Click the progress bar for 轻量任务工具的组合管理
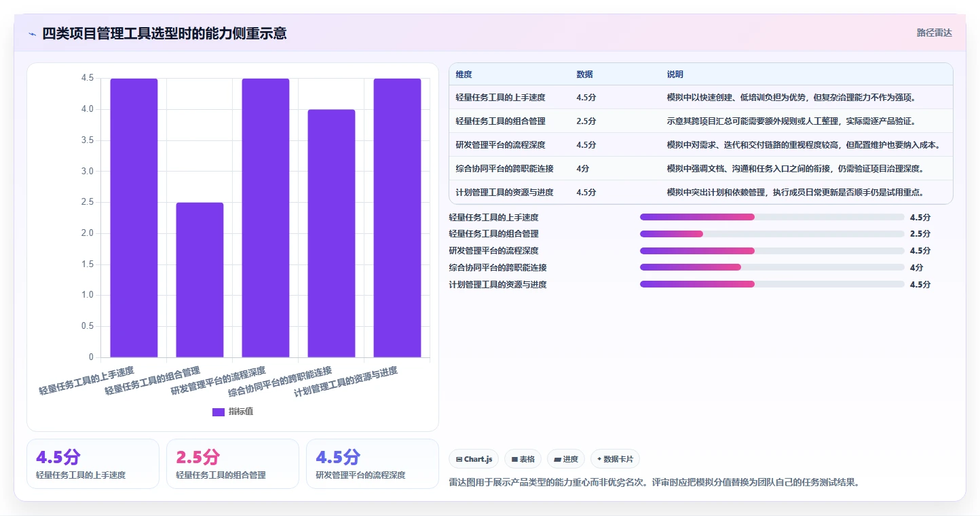Image resolution: width=980 pixels, height=516 pixels. click(772, 233)
